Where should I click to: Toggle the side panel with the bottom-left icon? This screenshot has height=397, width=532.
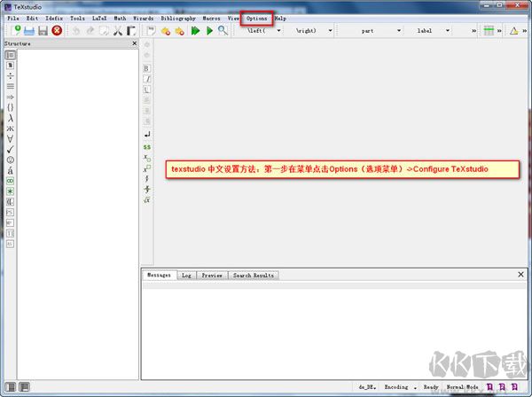pyautogui.click(x=11, y=386)
